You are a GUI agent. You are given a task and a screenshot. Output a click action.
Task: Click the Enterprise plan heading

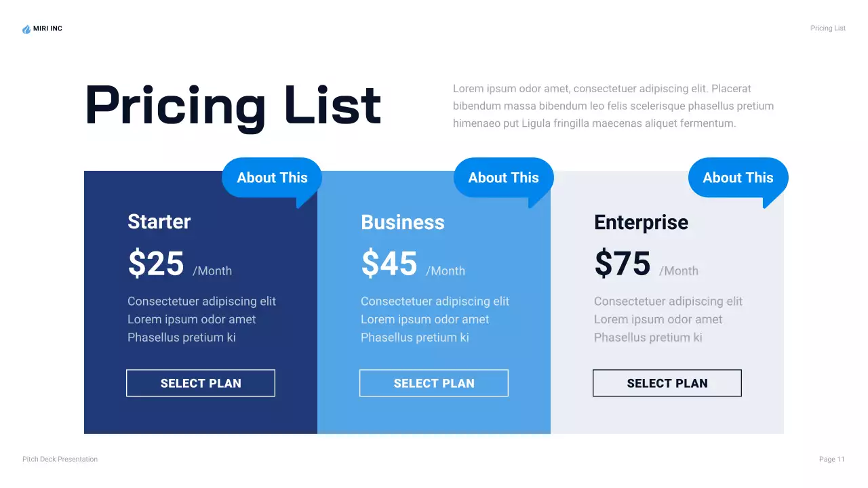(x=641, y=222)
